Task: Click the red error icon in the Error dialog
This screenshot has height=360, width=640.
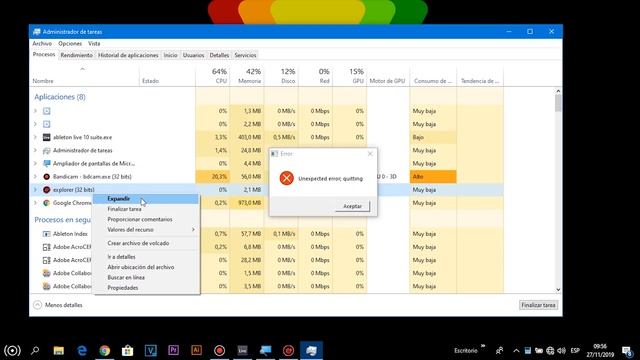Action: pos(287,178)
